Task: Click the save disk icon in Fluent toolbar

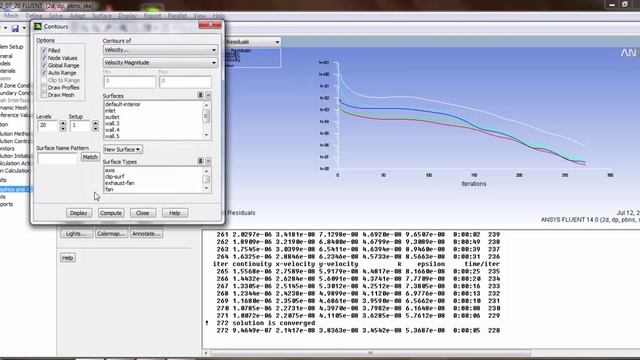Action: pos(15,28)
